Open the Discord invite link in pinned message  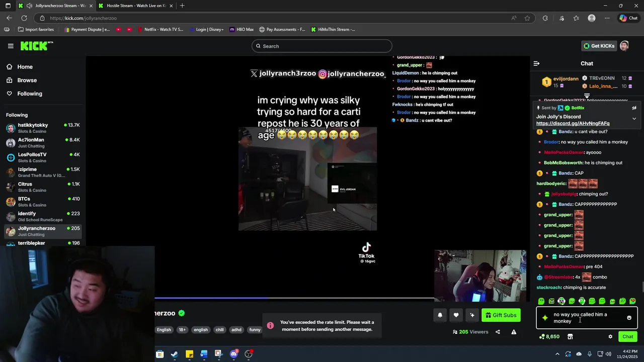[573, 124]
